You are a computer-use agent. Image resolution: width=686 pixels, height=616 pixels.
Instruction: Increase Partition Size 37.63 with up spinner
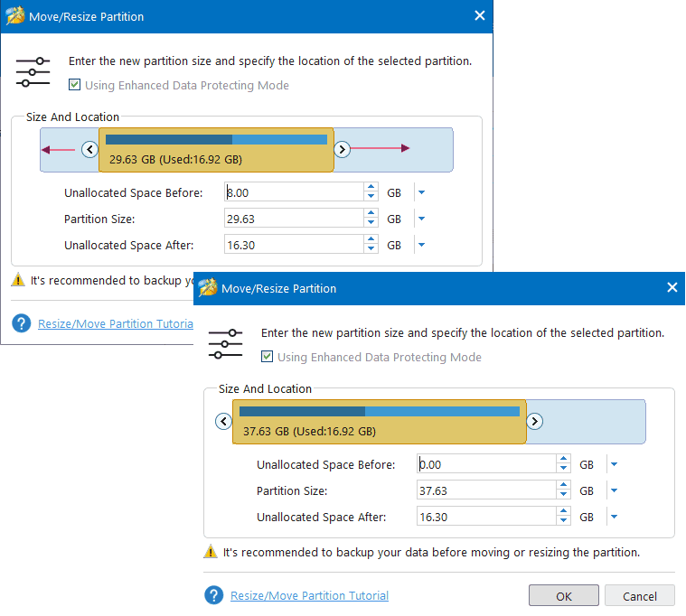coord(563,485)
